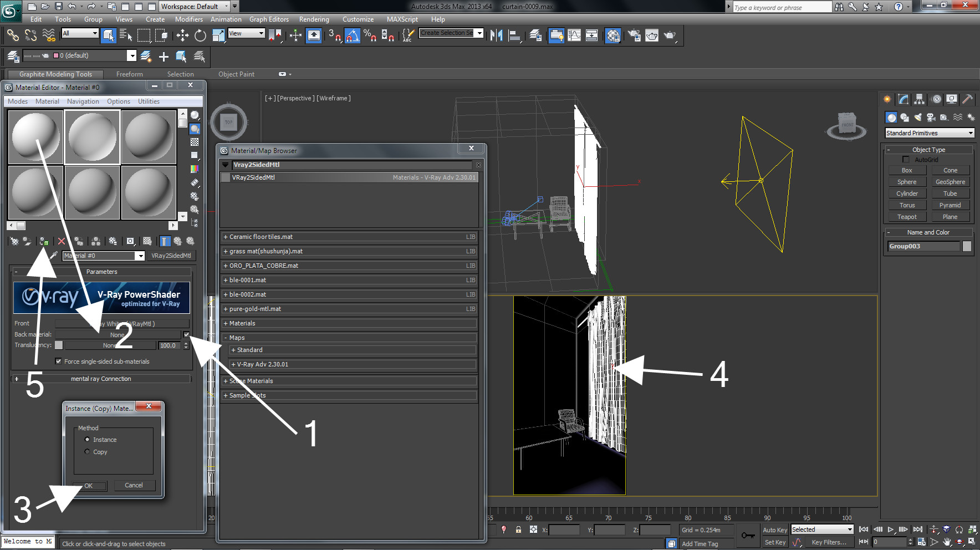The image size is (980, 550).
Task: Click the Mirror tool icon
Action: tap(497, 35)
